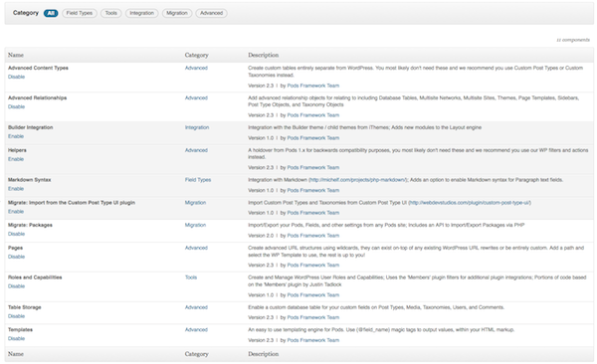The height and width of the screenshot is (364, 597).
Task: Disable Advanced Relationships component
Action: (x=16, y=107)
